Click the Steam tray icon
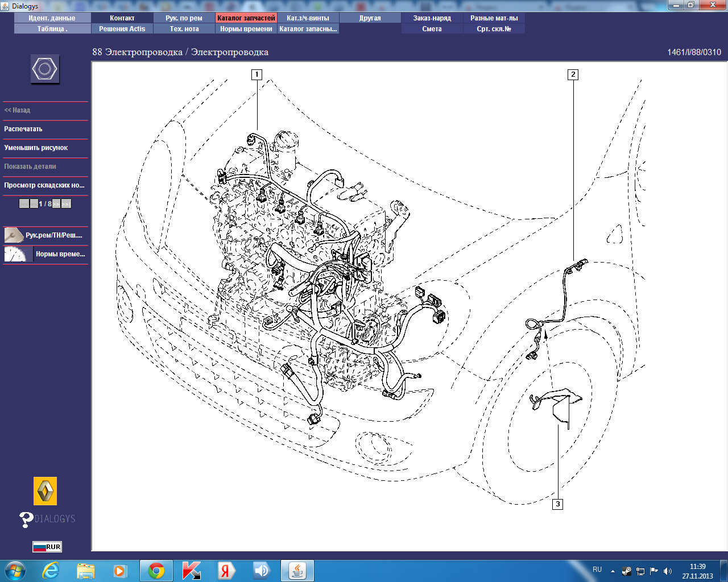Image resolution: width=728 pixels, height=582 pixels. [x=627, y=571]
